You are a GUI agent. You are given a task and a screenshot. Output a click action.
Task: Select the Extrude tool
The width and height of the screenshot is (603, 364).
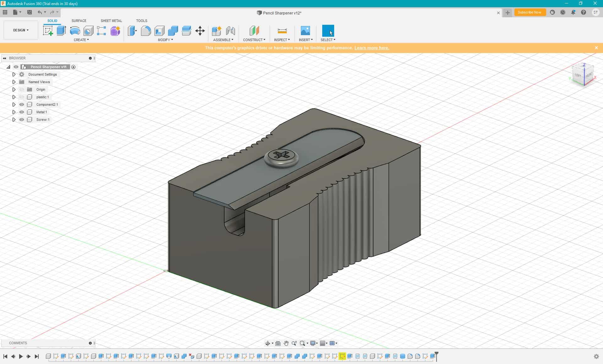point(61,31)
